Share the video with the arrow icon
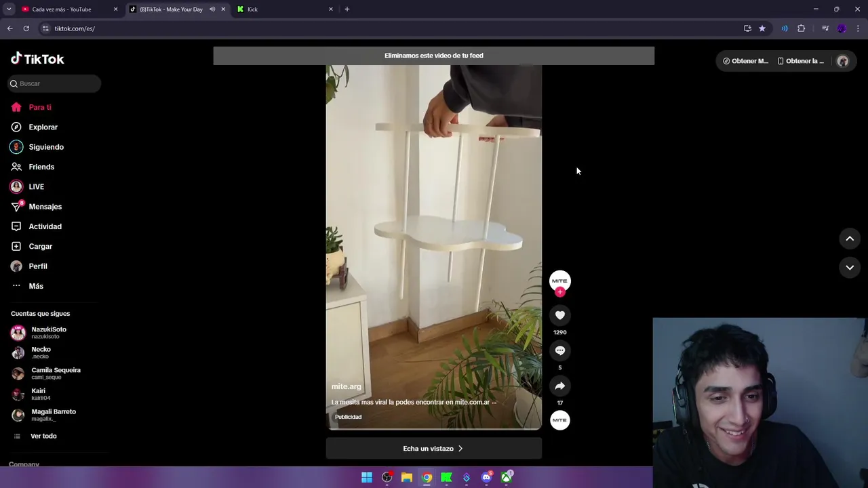The width and height of the screenshot is (868, 488). click(x=559, y=386)
